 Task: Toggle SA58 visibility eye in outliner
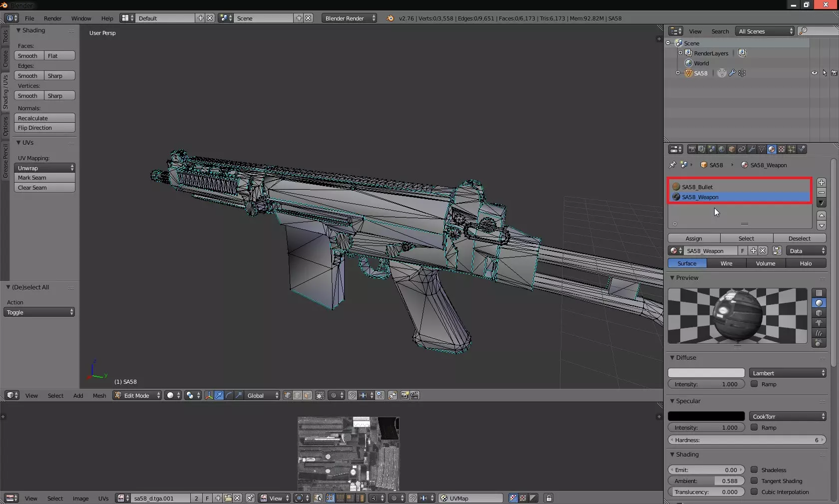814,73
